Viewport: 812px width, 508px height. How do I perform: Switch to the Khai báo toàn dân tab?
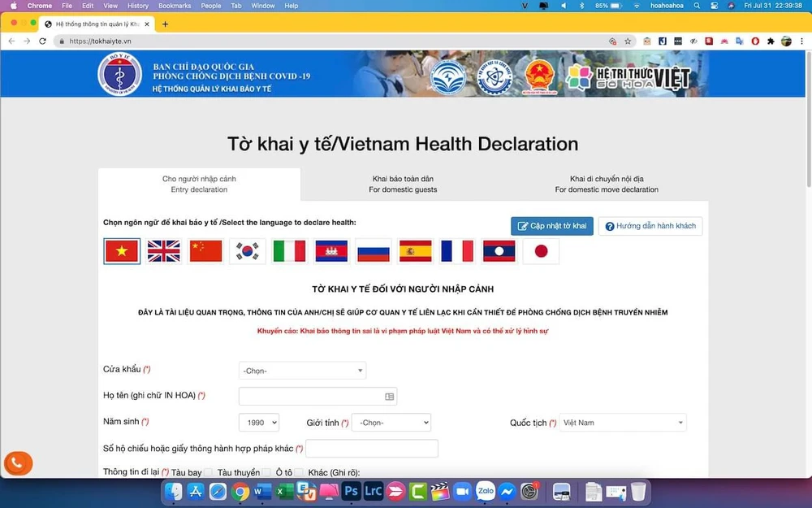point(403,185)
